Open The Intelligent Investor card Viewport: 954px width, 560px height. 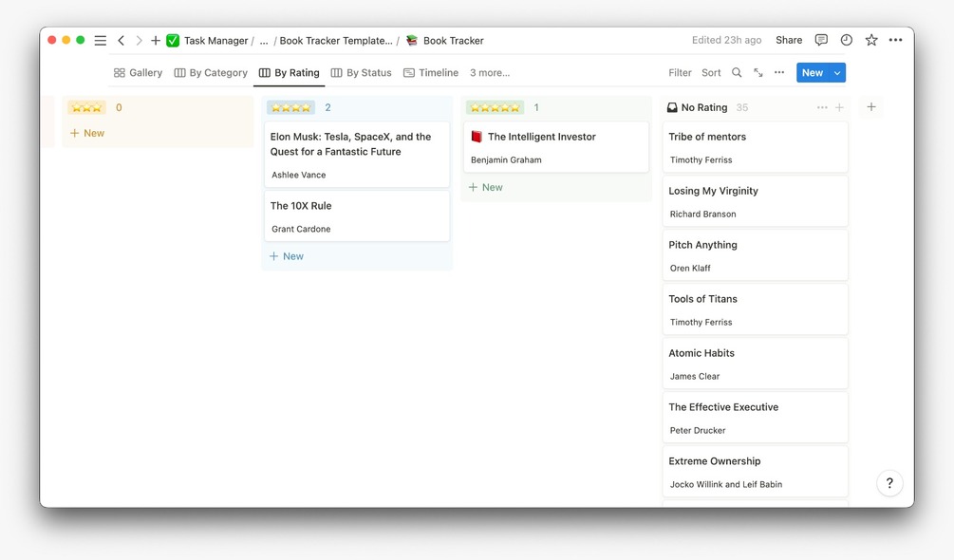556,147
